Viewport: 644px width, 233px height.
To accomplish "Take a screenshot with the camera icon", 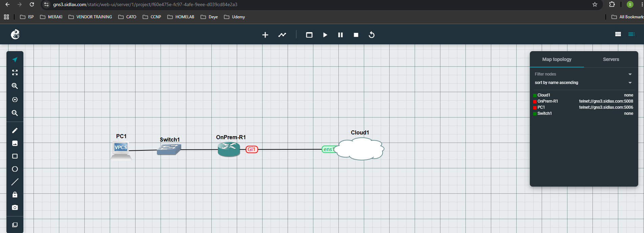I will tap(15, 208).
